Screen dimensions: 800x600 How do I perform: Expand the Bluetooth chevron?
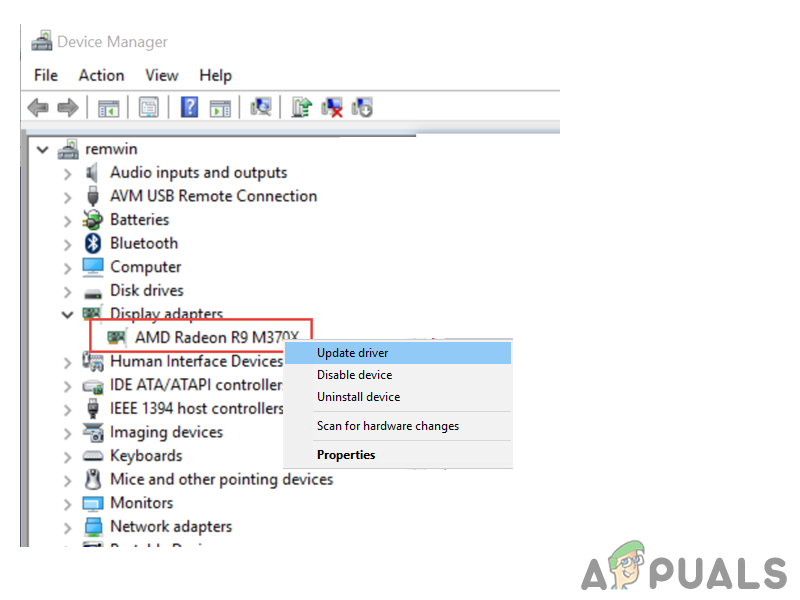[68, 244]
